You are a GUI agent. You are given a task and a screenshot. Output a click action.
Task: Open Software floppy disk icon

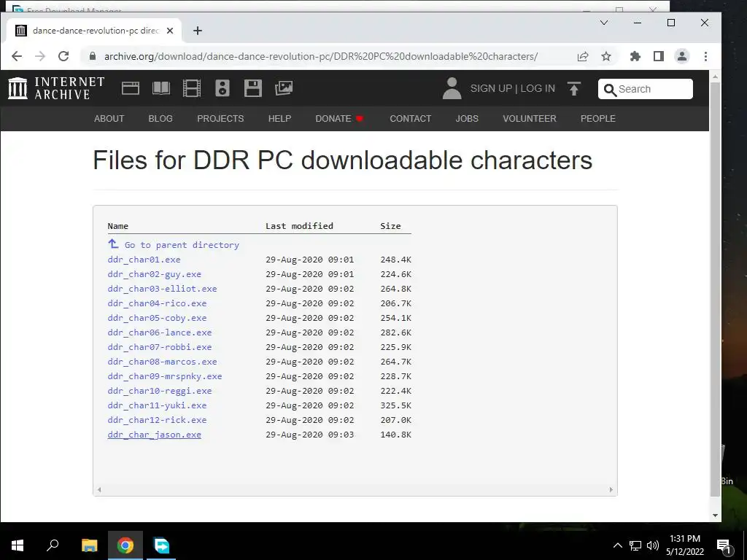tap(253, 88)
